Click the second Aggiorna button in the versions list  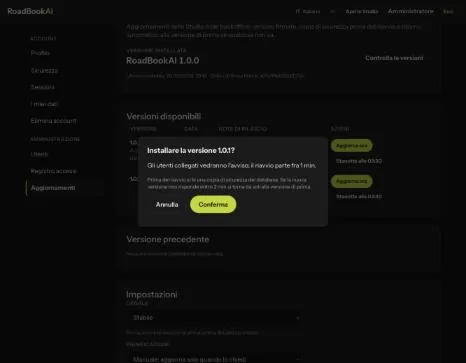(x=352, y=181)
